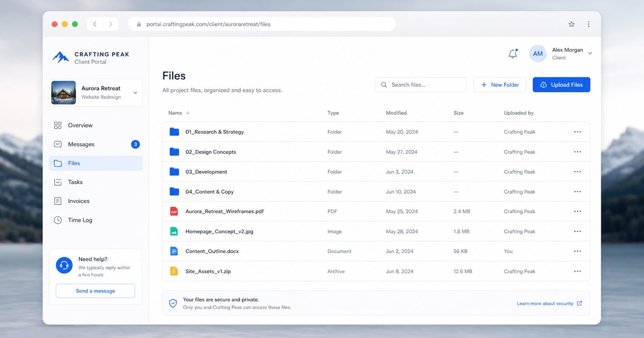Viewport: 644px width, 338px height.
Task: Create a New Folder
Action: click(x=500, y=85)
